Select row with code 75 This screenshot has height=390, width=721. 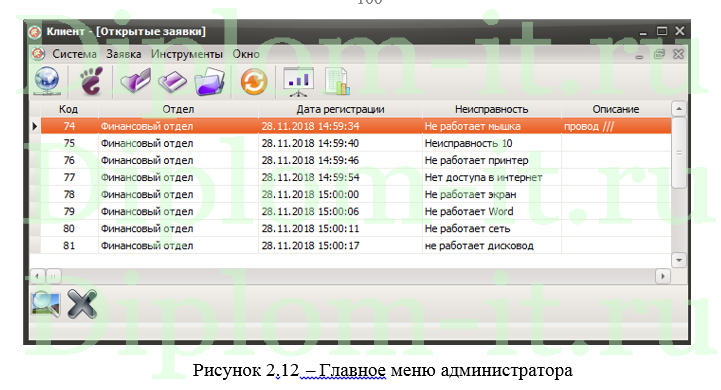356,143
